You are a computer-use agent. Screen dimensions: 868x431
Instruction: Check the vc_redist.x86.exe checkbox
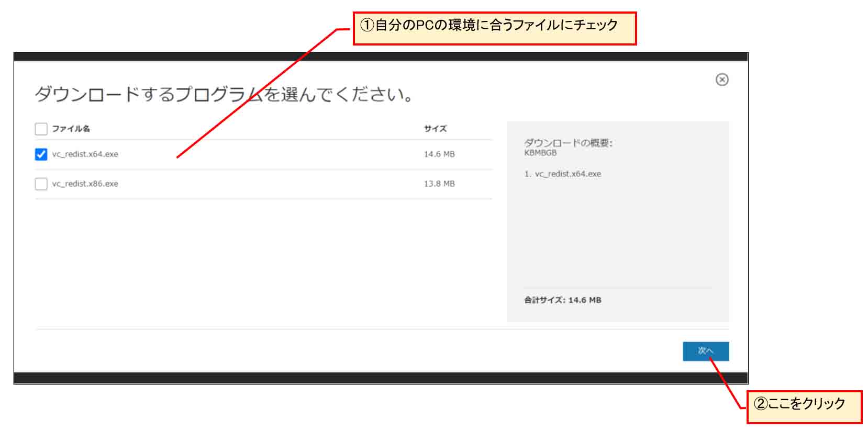41,184
